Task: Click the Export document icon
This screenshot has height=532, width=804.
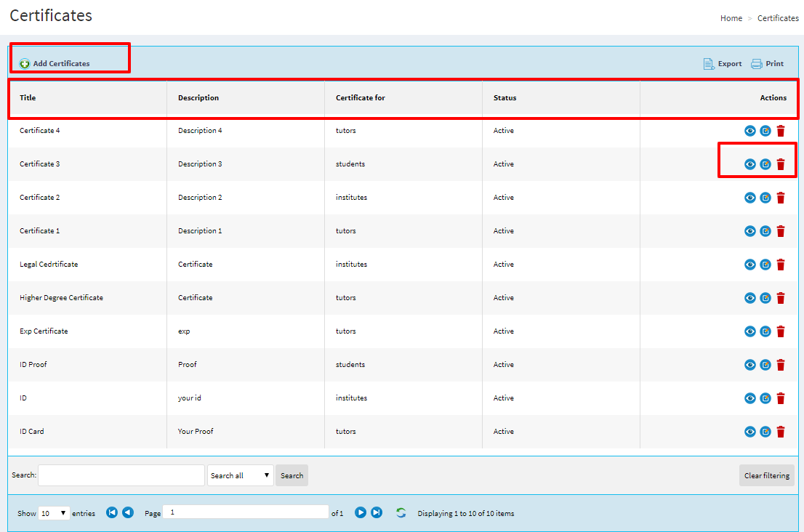Action: [x=709, y=64]
